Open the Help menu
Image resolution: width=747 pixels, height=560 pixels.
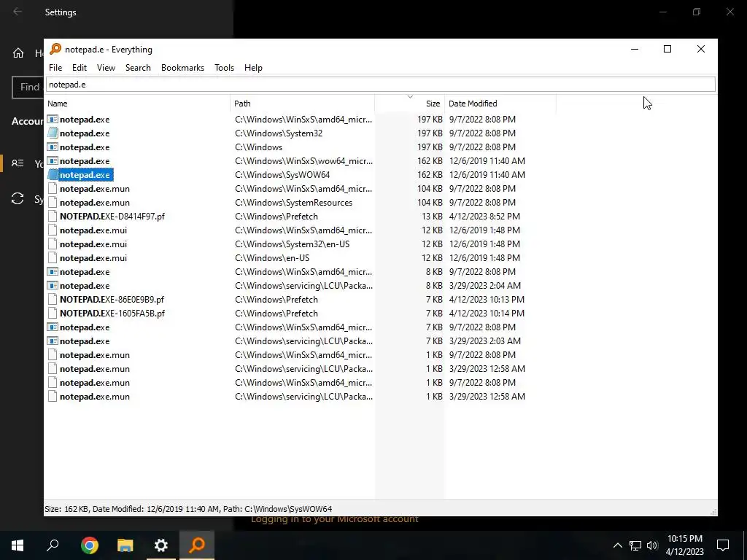[253, 68]
